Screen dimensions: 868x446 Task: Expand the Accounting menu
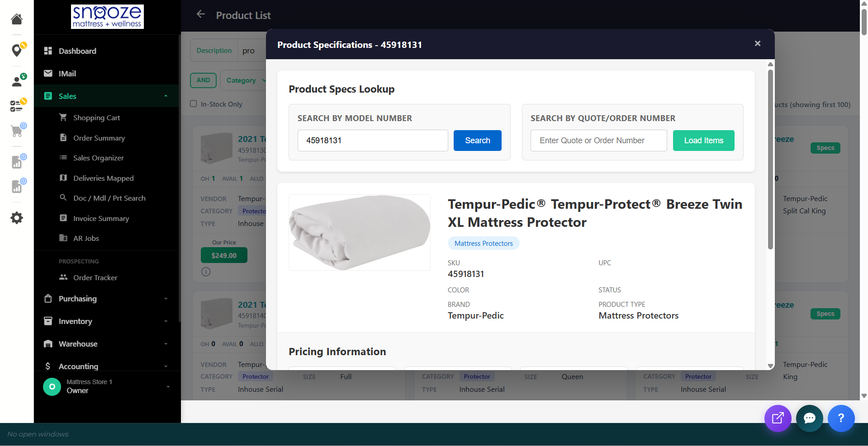[107, 366]
